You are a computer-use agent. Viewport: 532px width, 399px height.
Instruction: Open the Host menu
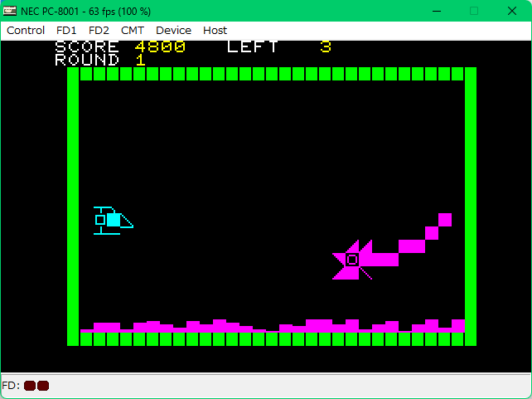(215, 30)
